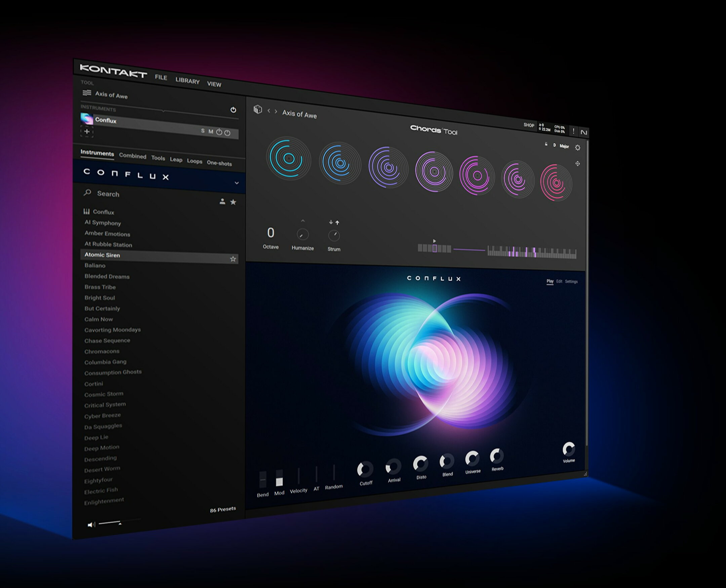726x588 pixels.
Task: Click the Octave value
Action: pyautogui.click(x=271, y=232)
